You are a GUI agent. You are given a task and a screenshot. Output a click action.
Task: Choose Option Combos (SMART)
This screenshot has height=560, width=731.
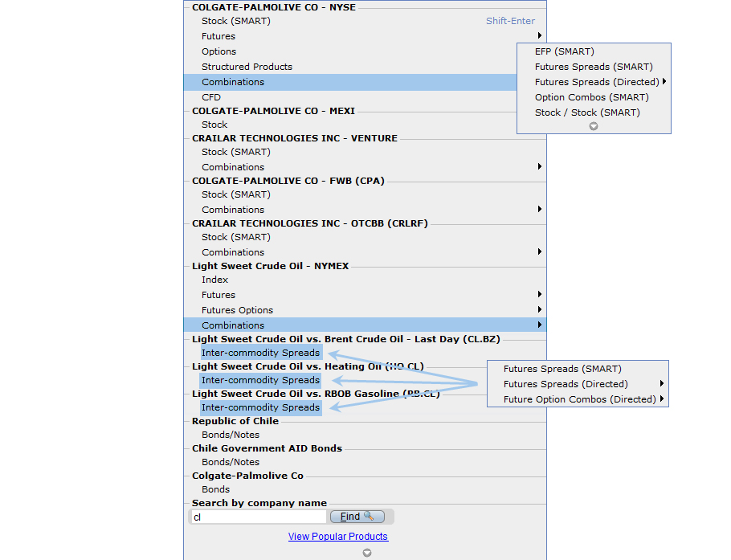click(x=591, y=97)
